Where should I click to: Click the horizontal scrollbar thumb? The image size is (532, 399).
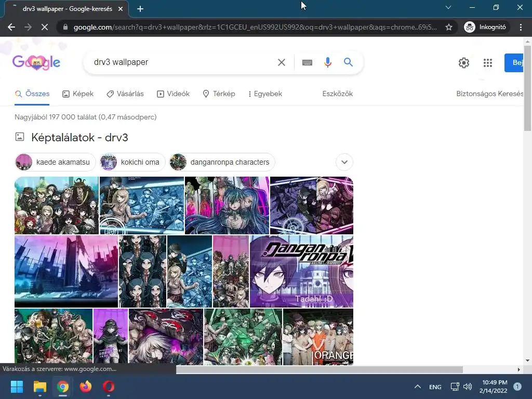point(320,369)
